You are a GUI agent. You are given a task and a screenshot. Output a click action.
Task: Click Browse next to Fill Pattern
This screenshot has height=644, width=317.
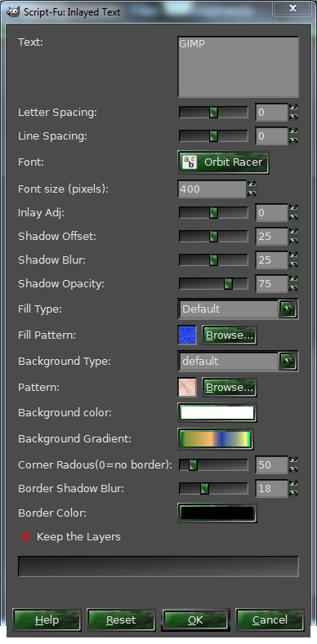coord(230,335)
